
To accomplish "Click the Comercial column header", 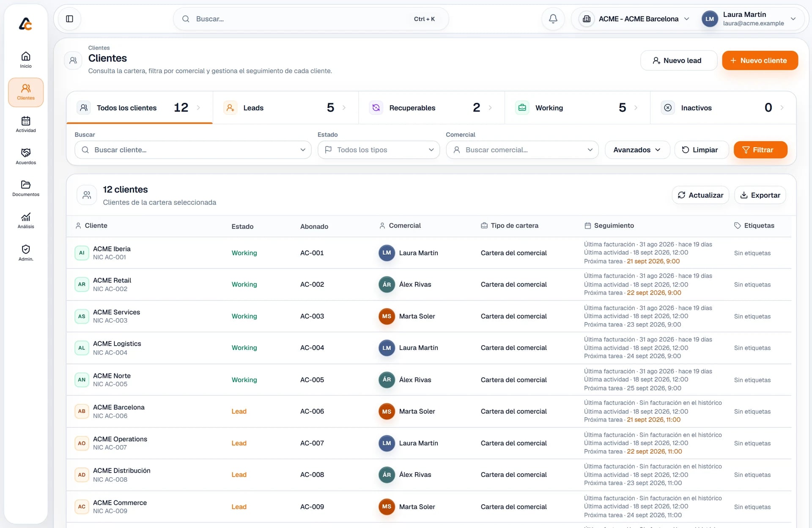I will 400,226.
